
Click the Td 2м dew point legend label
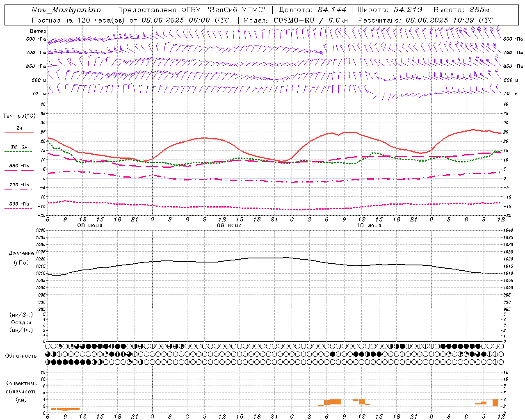point(19,147)
